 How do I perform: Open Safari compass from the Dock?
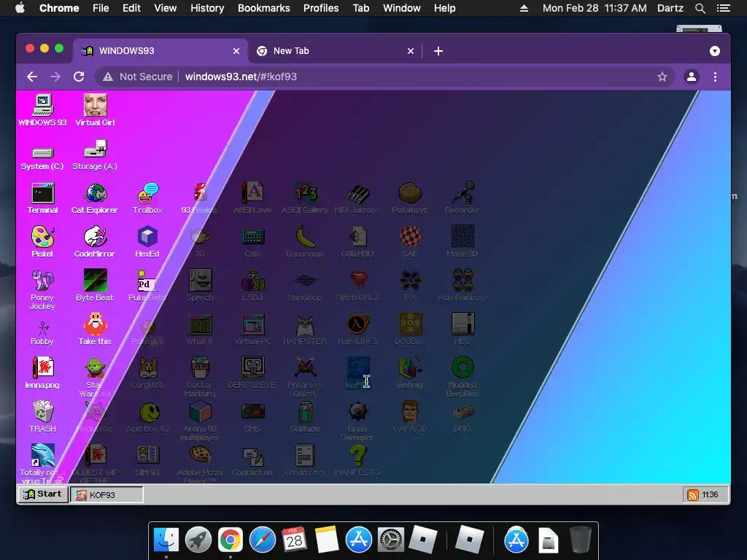tap(263, 540)
